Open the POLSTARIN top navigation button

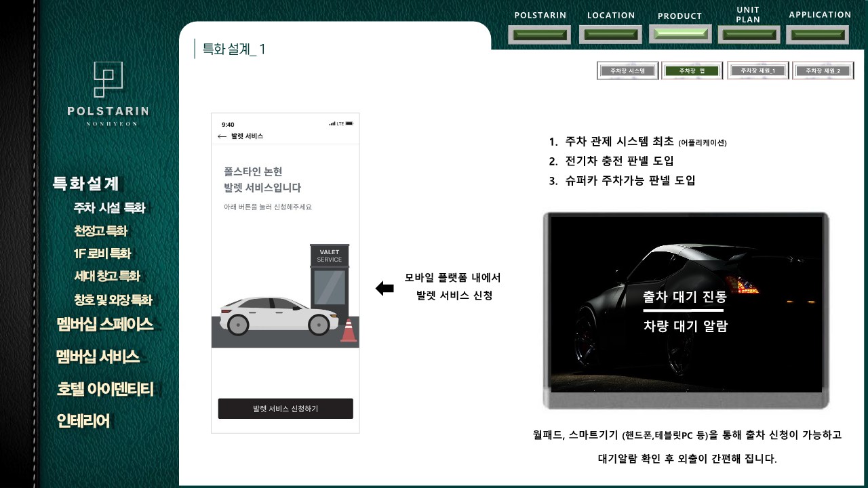[540, 35]
